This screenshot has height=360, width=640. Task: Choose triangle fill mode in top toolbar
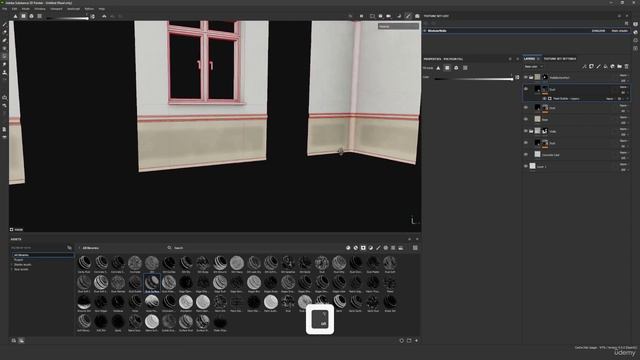pos(15,16)
